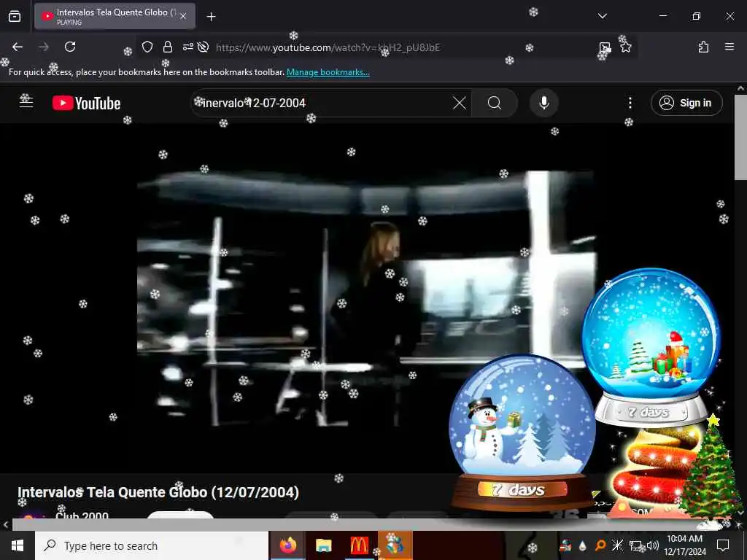Reload the current YouTube page
The image size is (747, 560).
pos(70,47)
